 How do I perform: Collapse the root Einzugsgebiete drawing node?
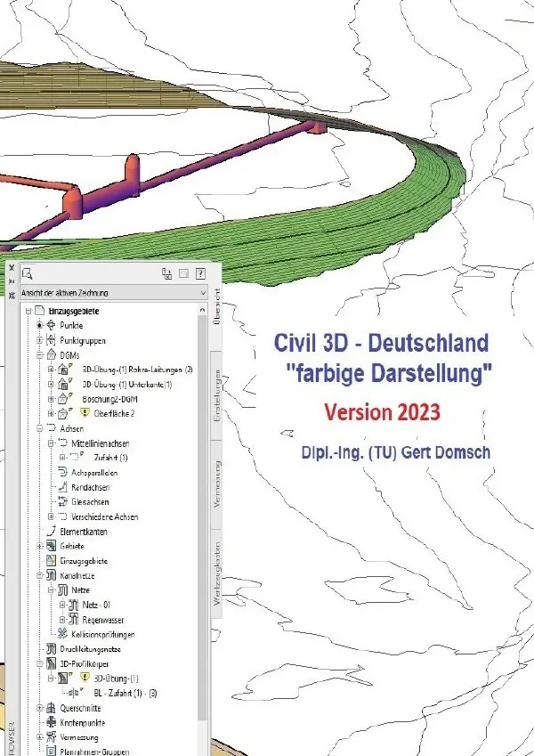pyautogui.click(x=28, y=311)
